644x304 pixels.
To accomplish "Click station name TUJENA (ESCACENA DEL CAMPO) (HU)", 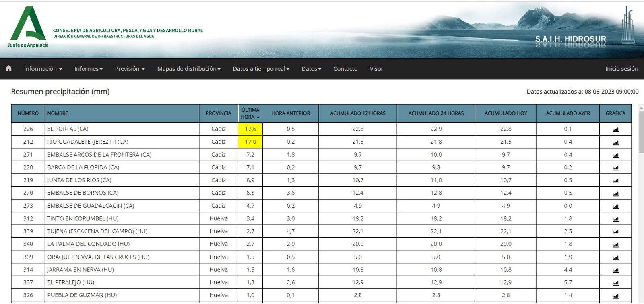I will [97, 231].
